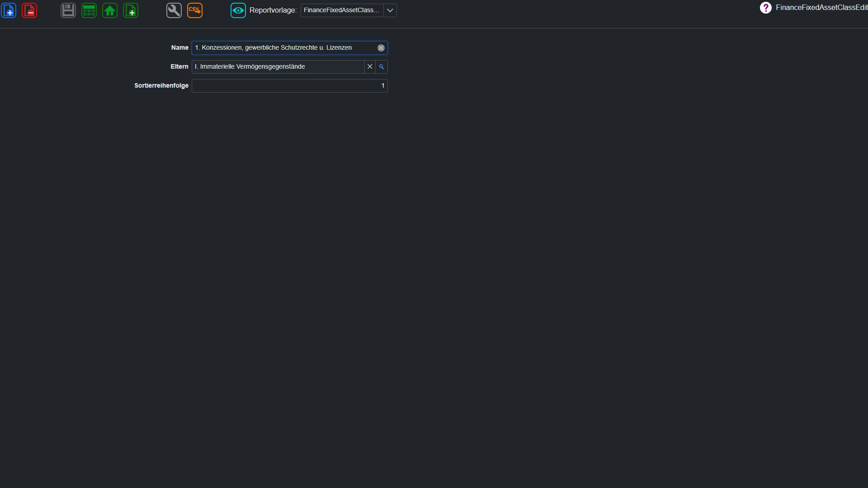Click the Name label
The width and height of the screenshot is (868, 488).
180,48
